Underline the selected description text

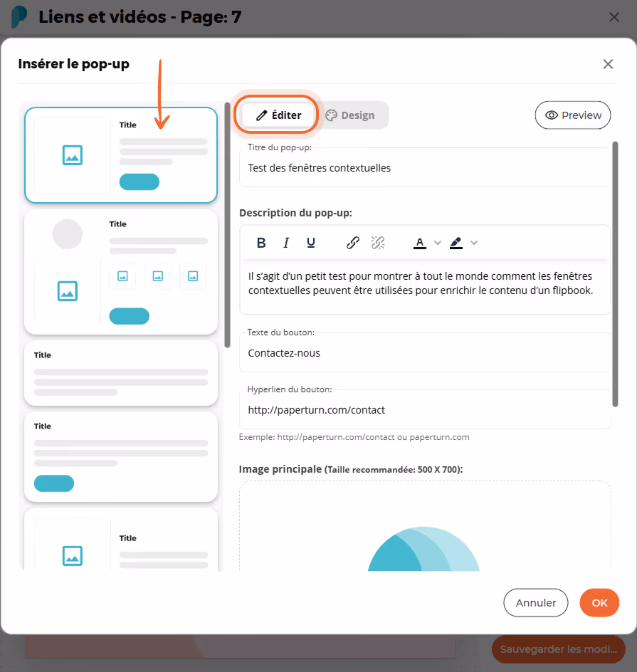click(311, 243)
